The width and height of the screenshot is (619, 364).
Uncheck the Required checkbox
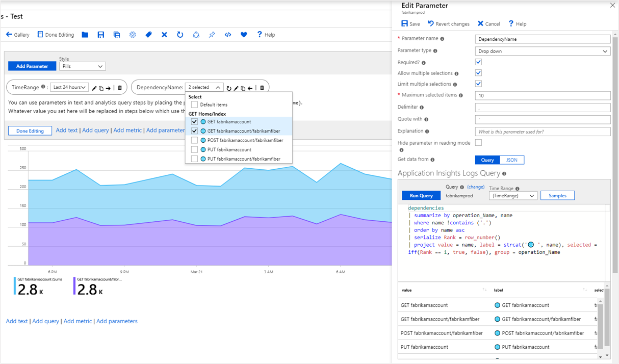point(478,62)
